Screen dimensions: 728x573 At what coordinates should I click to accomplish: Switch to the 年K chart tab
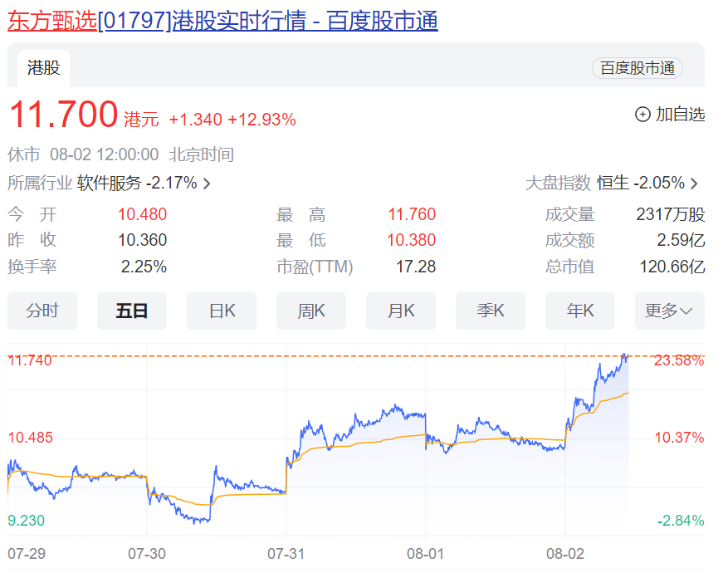[580, 311]
